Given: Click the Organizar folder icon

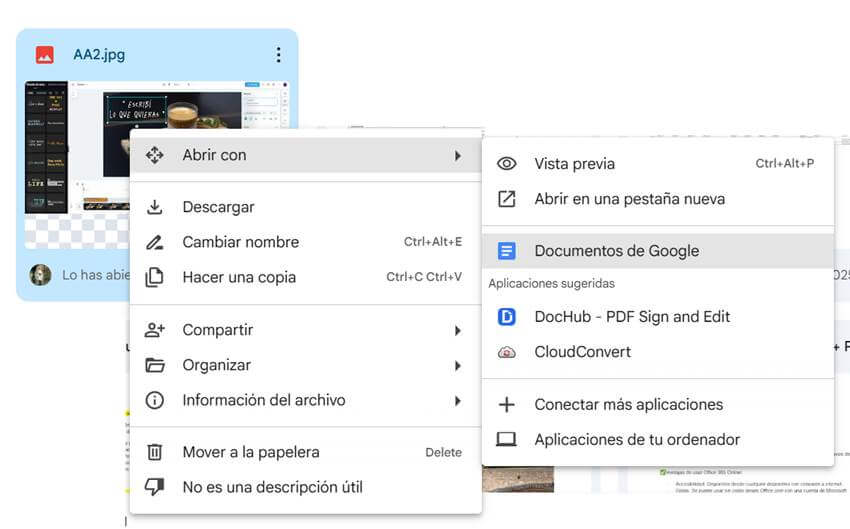Looking at the screenshot, I should pos(154,365).
